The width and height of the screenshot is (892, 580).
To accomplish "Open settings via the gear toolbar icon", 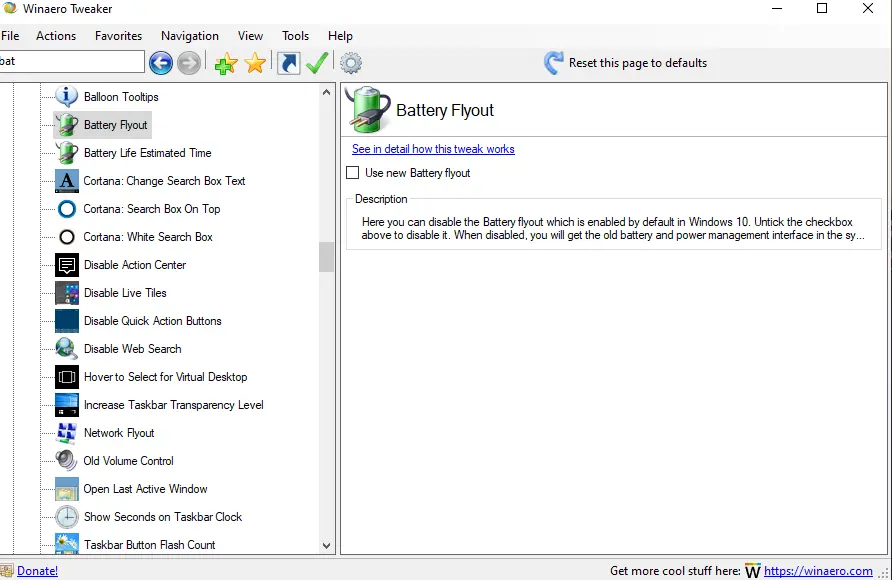I will (x=351, y=63).
